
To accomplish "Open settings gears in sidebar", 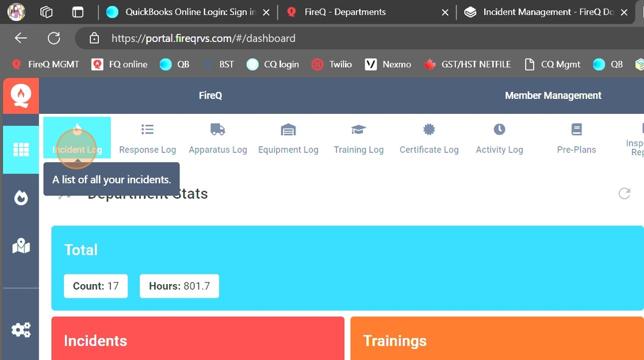I will [x=21, y=330].
